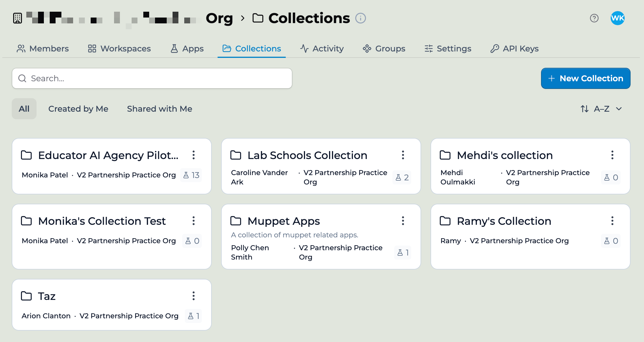
Task: Open Lab Schools Collection title
Action: [x=307, y=155]
